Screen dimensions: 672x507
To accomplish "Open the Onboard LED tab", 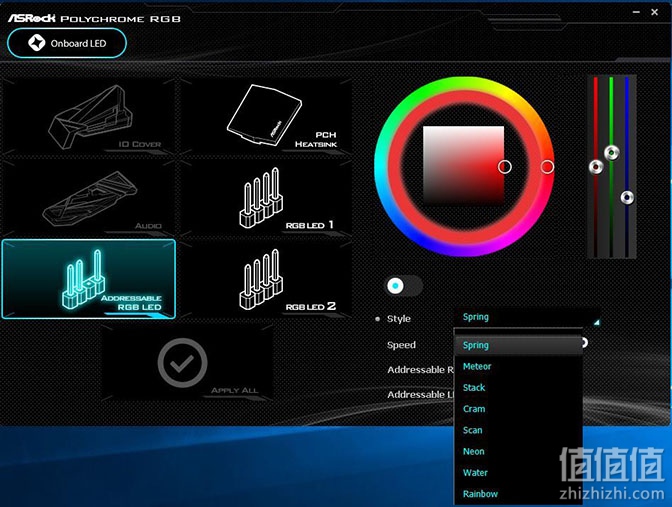I will [x=67, y=43].
